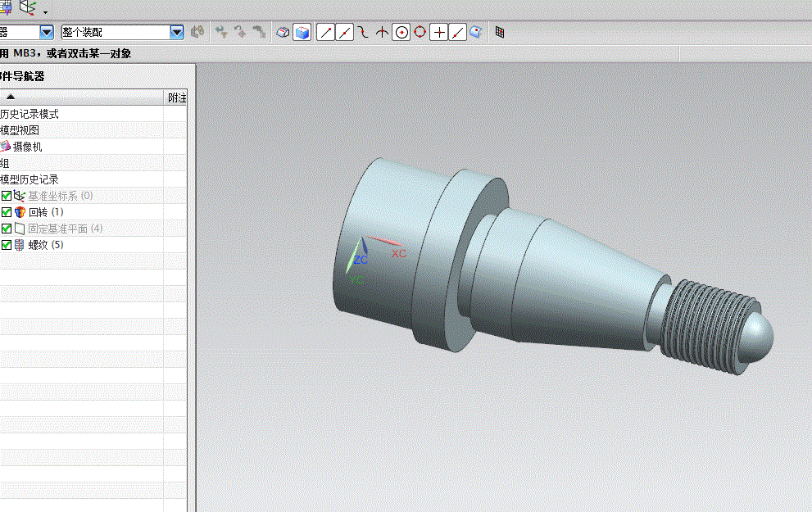
Task: Click the greyed color filter icon
Action: (x=197, y=32)
